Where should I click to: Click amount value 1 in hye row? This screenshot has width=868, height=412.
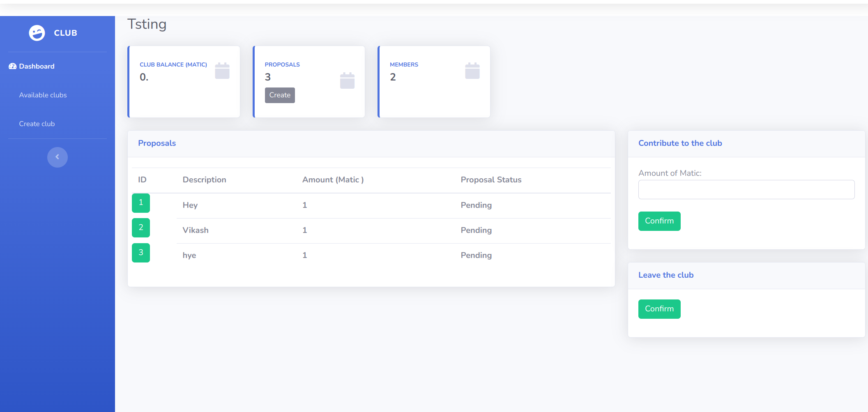305,255
